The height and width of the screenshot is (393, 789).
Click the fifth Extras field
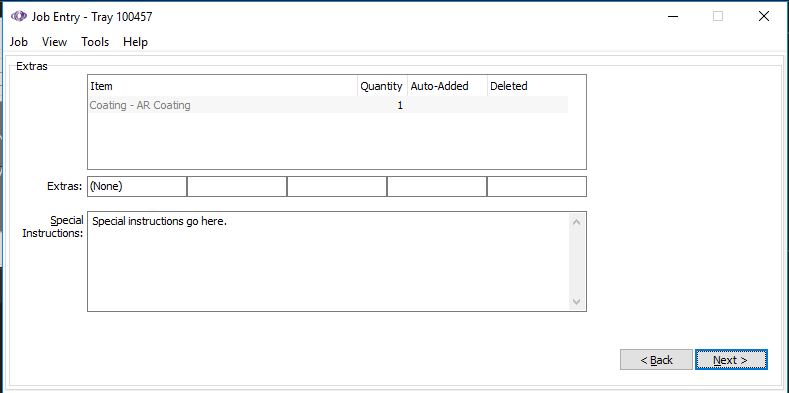536,186
